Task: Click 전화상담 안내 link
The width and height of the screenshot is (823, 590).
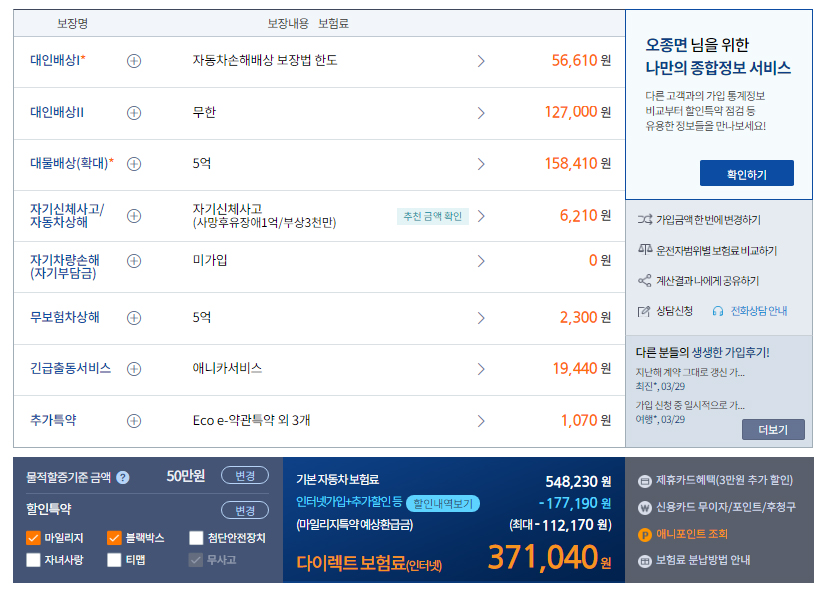Action: point(759,311)
